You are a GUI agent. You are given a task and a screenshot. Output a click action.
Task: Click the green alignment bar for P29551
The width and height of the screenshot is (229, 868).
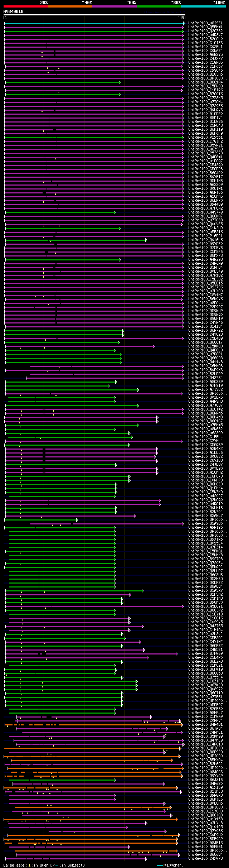pos(94,138)
